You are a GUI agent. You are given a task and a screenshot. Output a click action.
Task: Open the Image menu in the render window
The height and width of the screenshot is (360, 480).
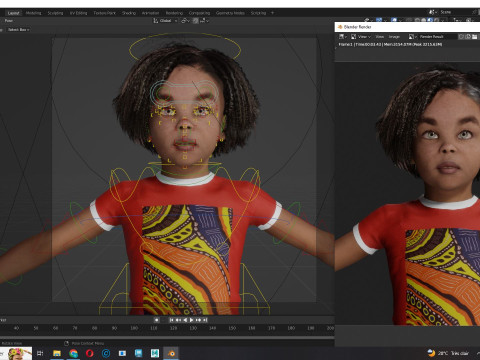(x=394, y=37)
